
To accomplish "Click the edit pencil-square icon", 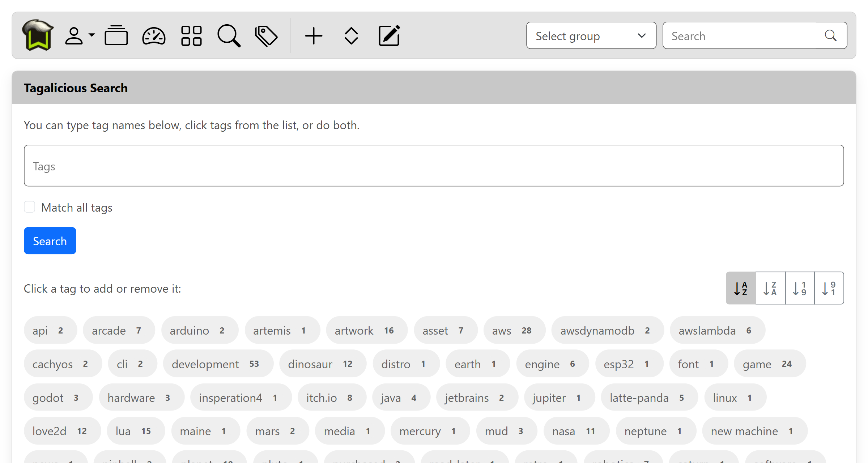I will 389,35.
